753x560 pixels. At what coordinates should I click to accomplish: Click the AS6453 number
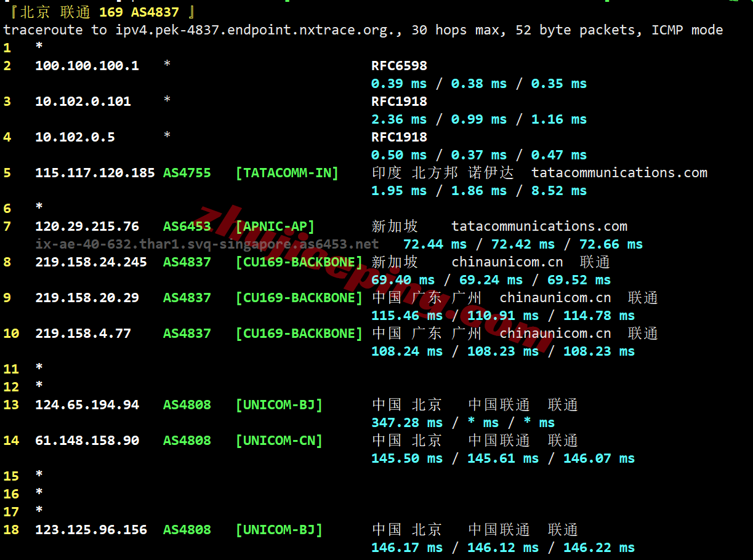(x=187, y=226)
